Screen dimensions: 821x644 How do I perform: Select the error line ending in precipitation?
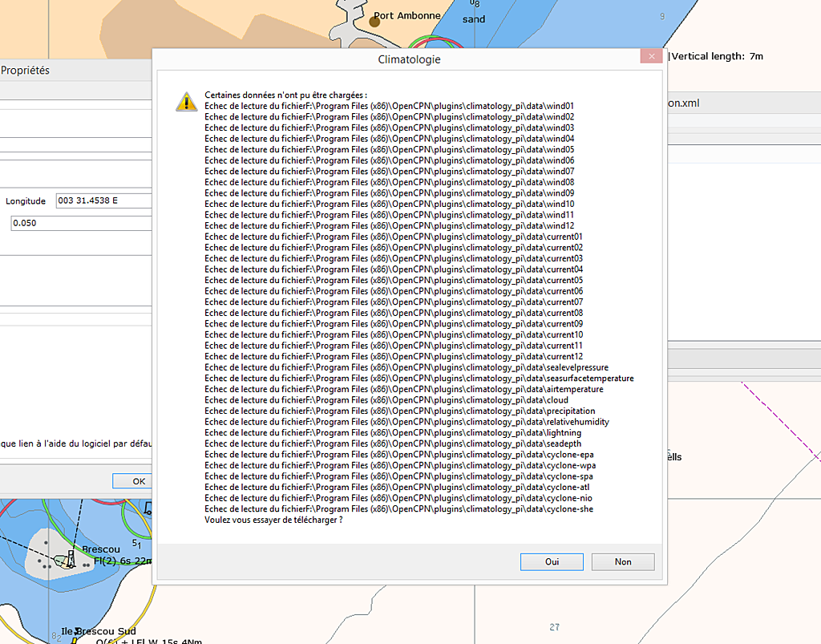click(399, 411)
